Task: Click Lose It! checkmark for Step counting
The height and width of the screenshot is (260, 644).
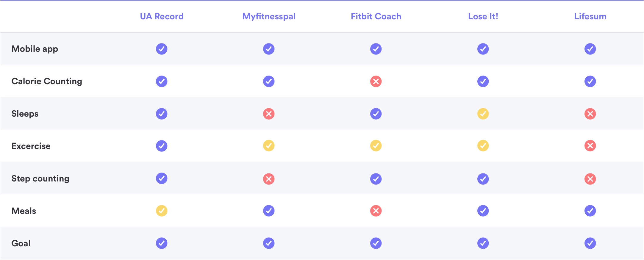Action: (483, 179)
